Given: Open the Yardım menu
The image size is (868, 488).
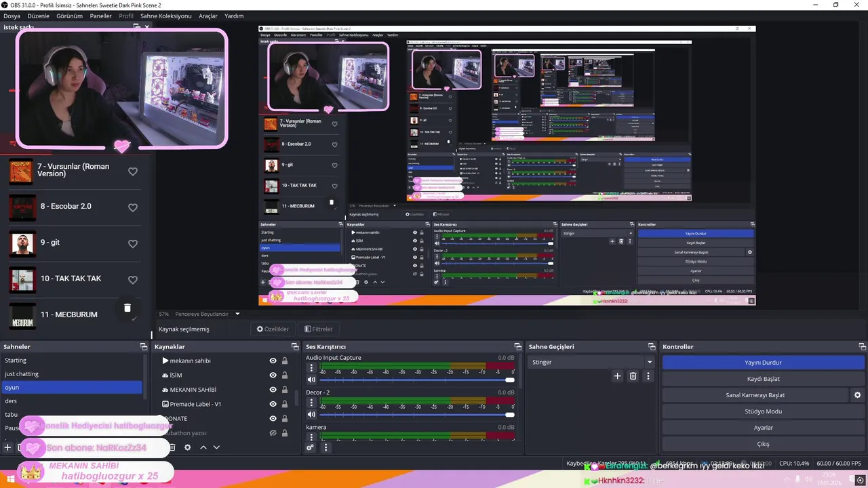Looking at the screenshot, I should click(x=234, y=16).
